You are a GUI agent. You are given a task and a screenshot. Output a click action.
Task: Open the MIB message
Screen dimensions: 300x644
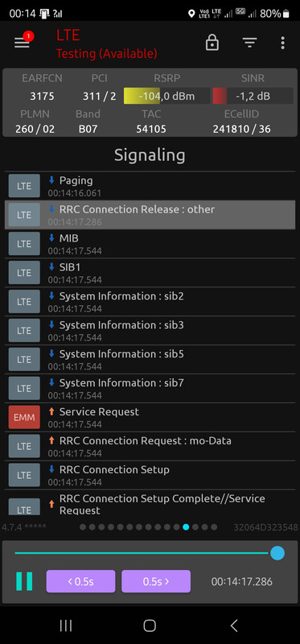point(150,244)
